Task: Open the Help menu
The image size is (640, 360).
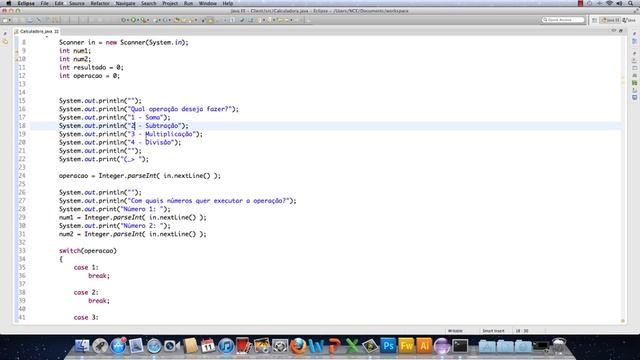Action: (228, 3)
